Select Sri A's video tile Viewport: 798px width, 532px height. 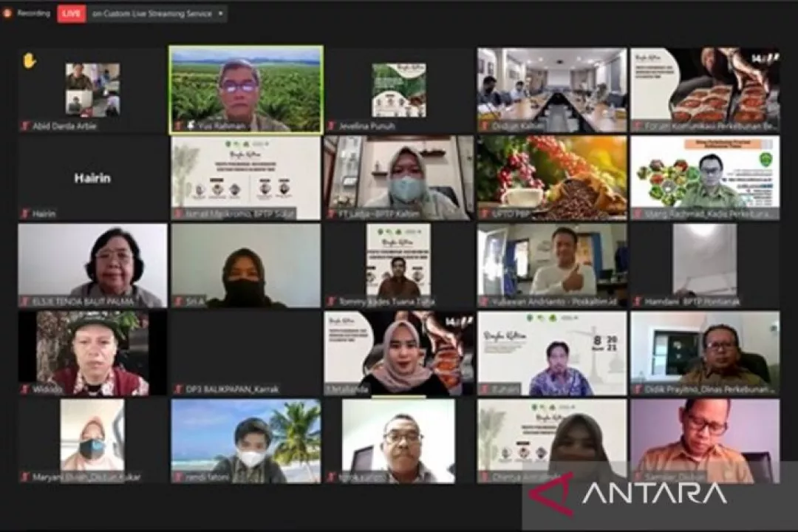pos(246,266)
